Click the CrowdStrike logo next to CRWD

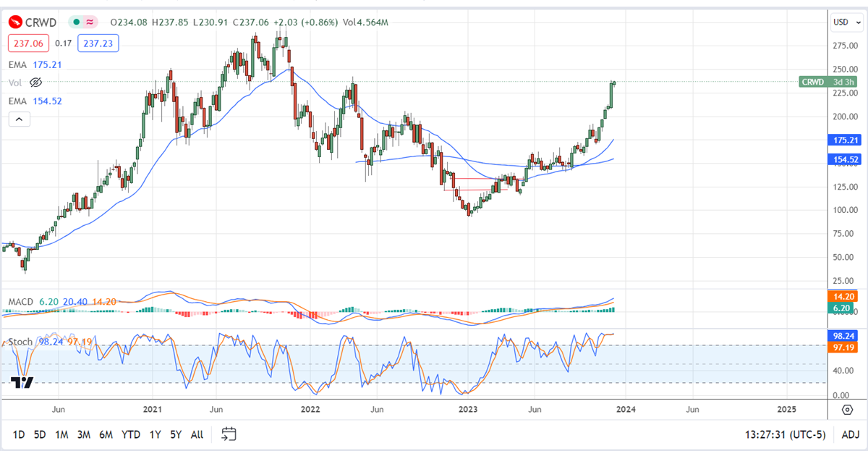pos(15,22)
